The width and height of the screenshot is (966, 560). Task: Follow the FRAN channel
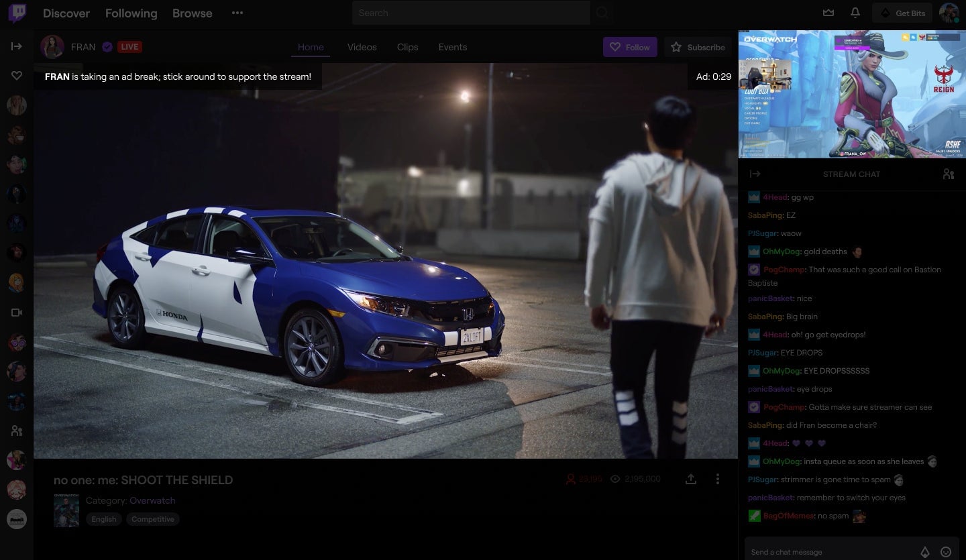click(629, 47)
